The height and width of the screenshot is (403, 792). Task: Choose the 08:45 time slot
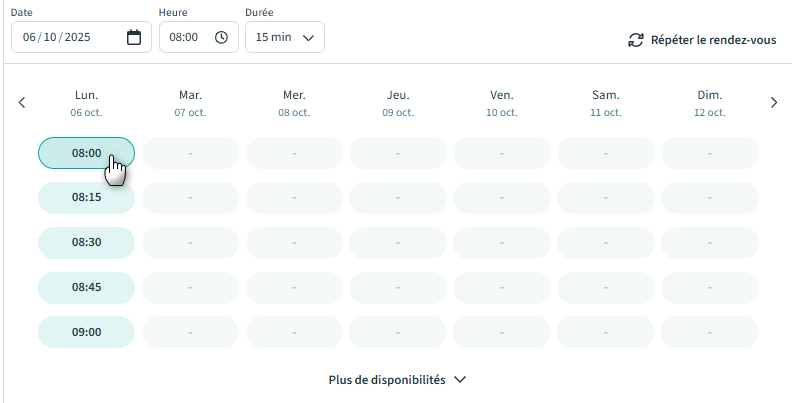(86, 287)
